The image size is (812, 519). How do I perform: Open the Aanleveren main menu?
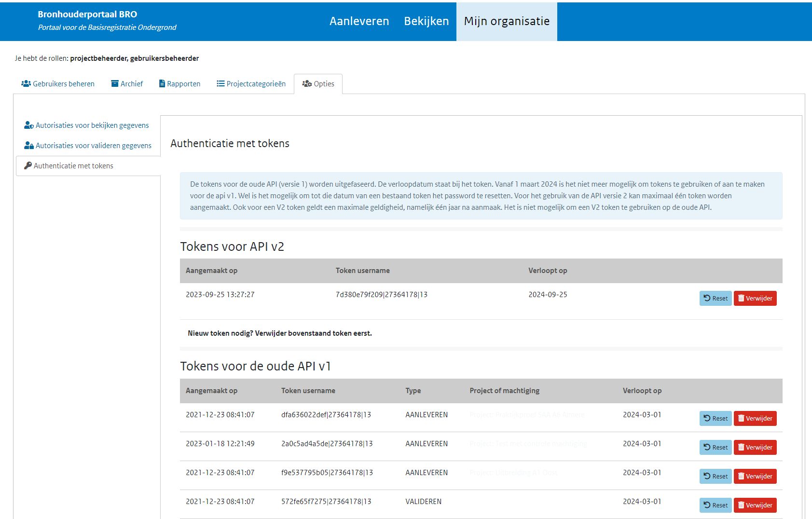pos(359,21)
